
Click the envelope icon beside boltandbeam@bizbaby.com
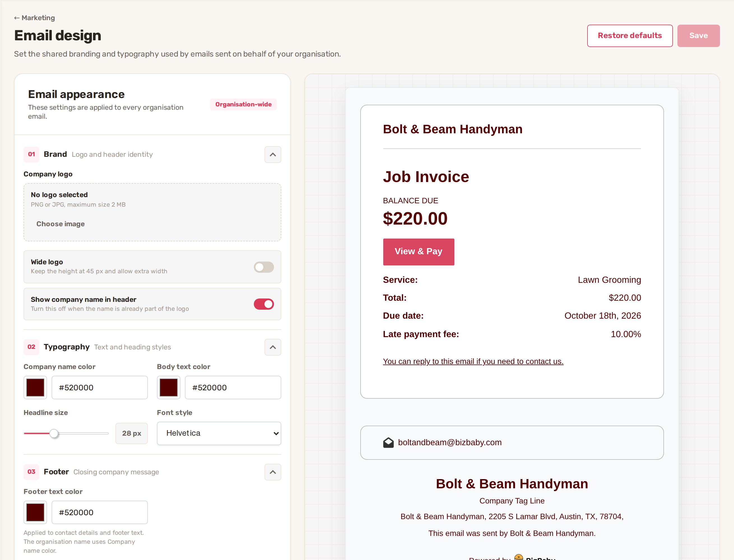pos(388,443)
